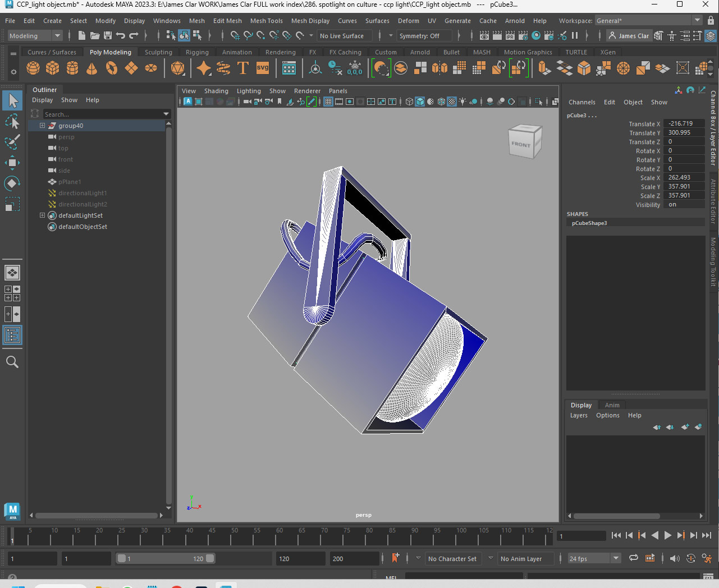
Task: Click the James Clar account button
Action: (x=629, y=36)
